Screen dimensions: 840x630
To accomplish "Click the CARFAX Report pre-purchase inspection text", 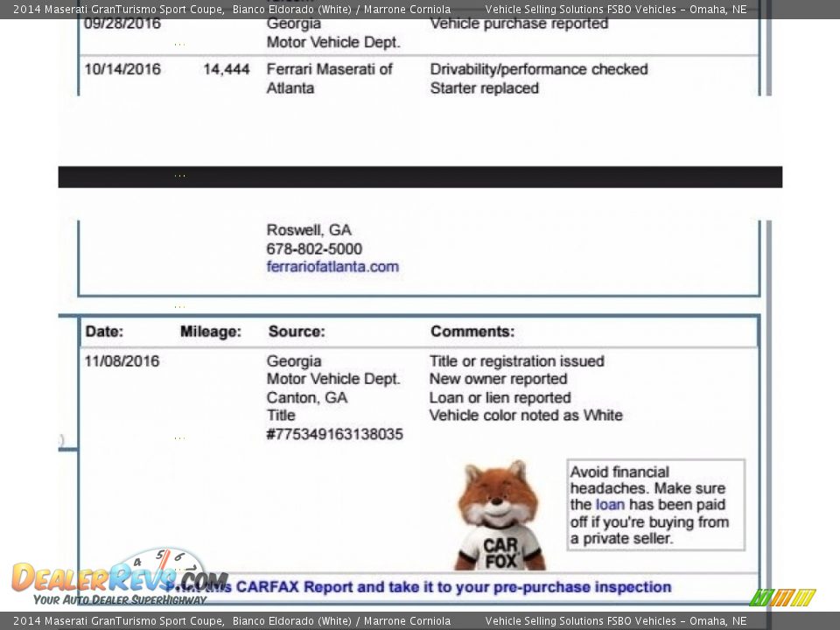I will pos(453,587).
